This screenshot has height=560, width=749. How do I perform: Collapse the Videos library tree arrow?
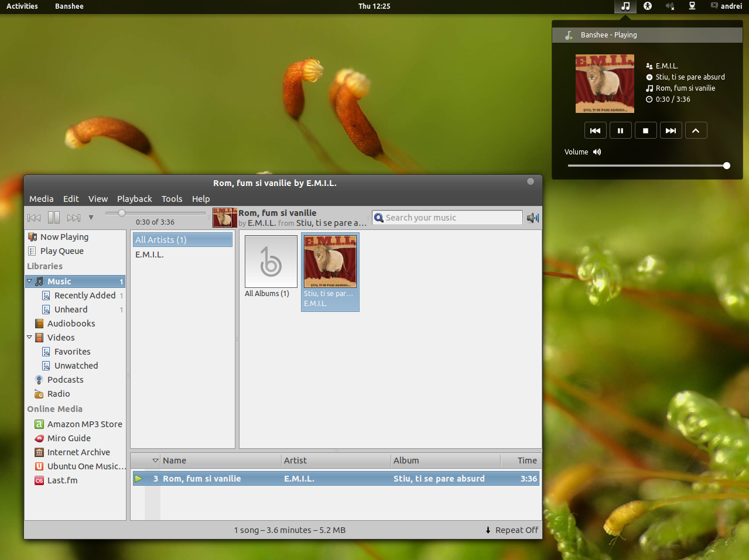tap(30, 338)
